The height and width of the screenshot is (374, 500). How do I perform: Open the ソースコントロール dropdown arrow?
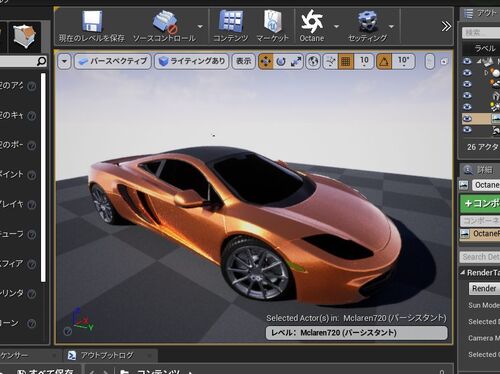pyautogui.click(x=200, y=26)
